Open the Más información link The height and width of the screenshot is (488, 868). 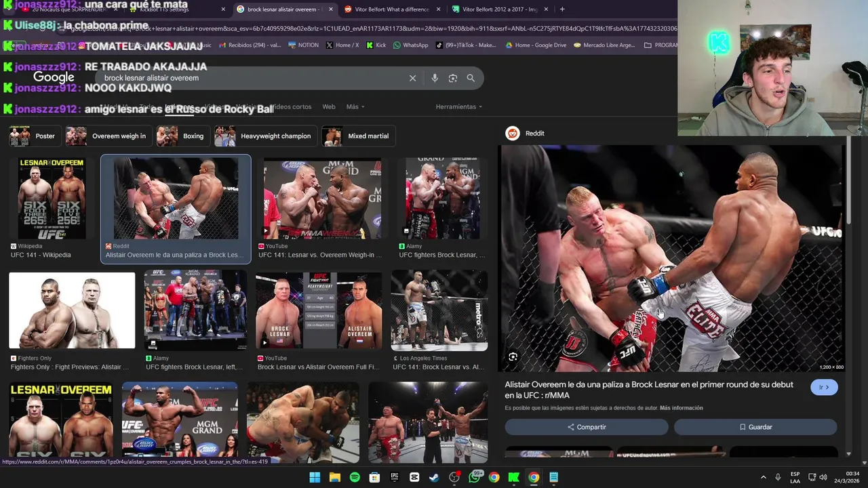[681, 408]
